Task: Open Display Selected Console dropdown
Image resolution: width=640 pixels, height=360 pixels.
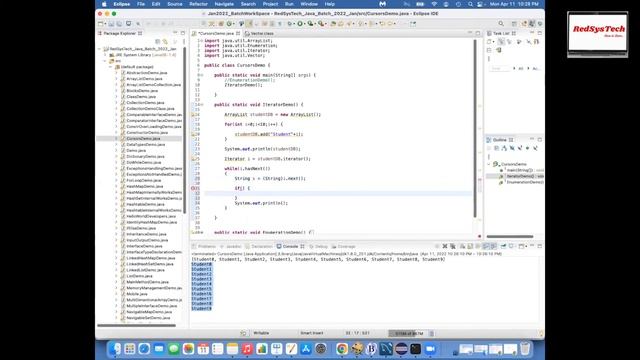Action: point(516,246)
